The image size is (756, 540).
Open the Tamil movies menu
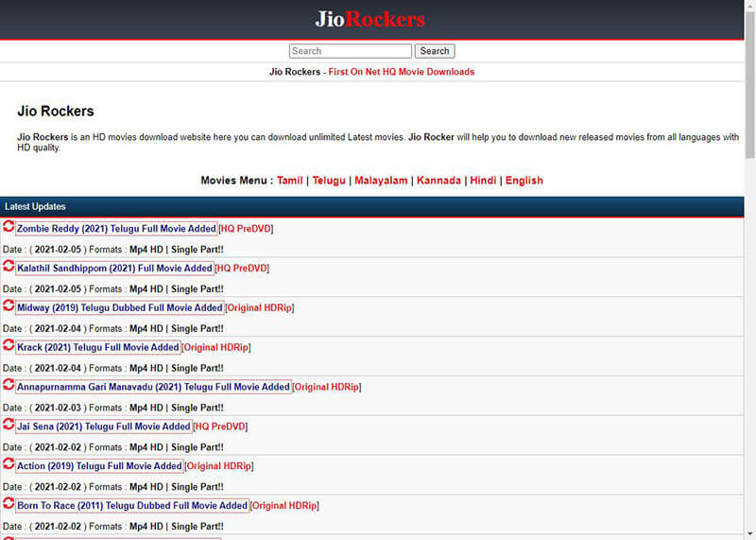pos(290,181)
